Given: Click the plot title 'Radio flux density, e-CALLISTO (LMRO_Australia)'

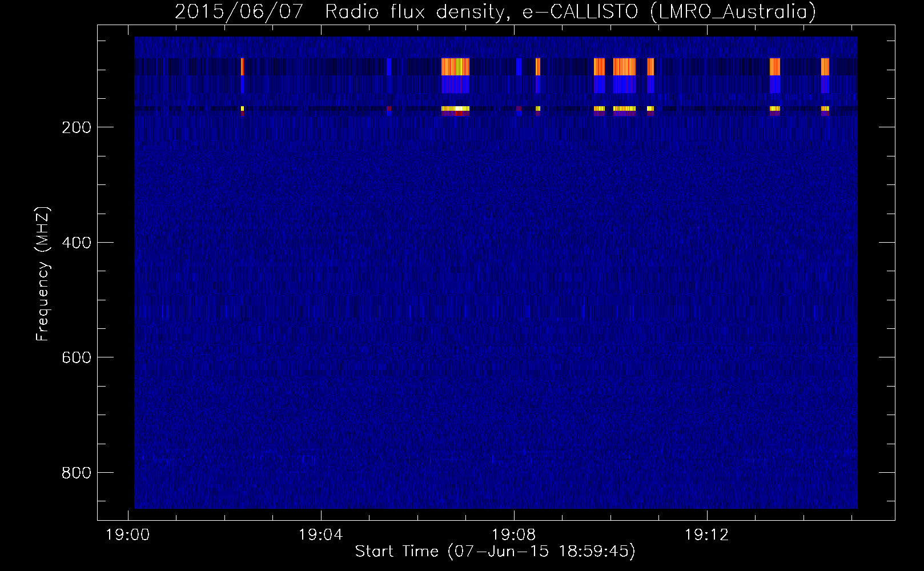Looking at the screenshot, I should [x=571, y=11].
